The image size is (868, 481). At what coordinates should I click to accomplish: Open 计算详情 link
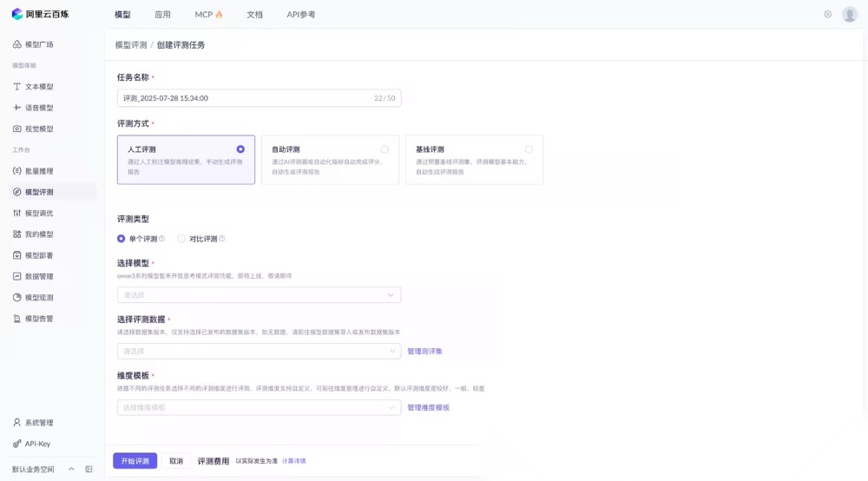[294, 460]
